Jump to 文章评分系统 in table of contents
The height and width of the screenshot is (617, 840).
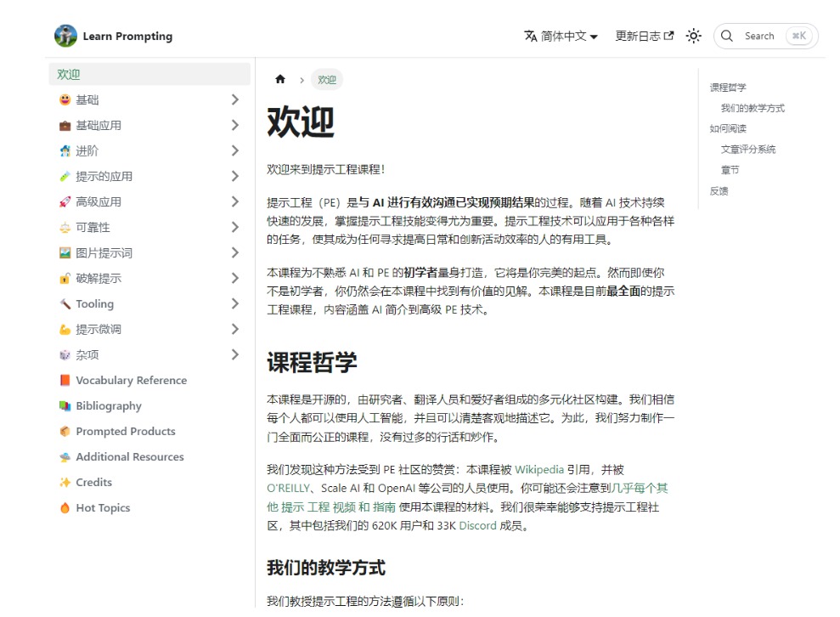pyautogui.click(x=748, y=150)
